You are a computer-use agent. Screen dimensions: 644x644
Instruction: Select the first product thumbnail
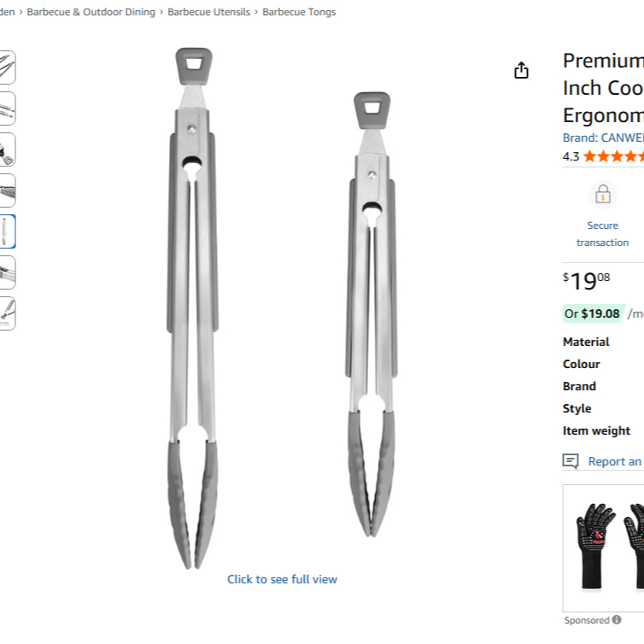(x=6, y=67)
